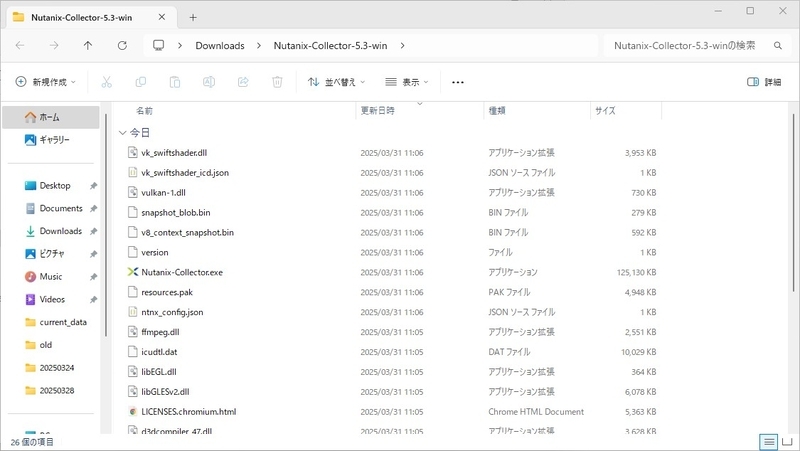Select v8_context_snapshot.bin file name
The width and height of the screenshot is (800, 451).
pyautogui.click(x=187, y=232)
